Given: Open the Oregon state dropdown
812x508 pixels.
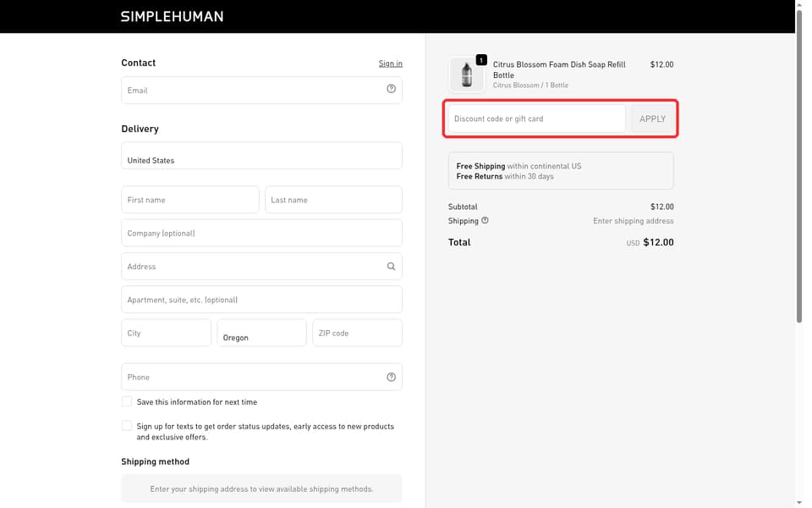Looking at the screenshot, I should (x=261, y=333).
